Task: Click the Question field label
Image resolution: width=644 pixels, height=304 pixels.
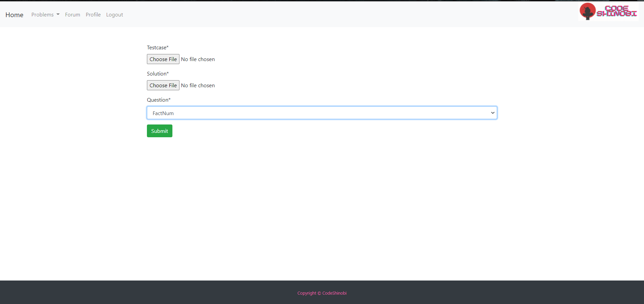Action: [159, 100]
